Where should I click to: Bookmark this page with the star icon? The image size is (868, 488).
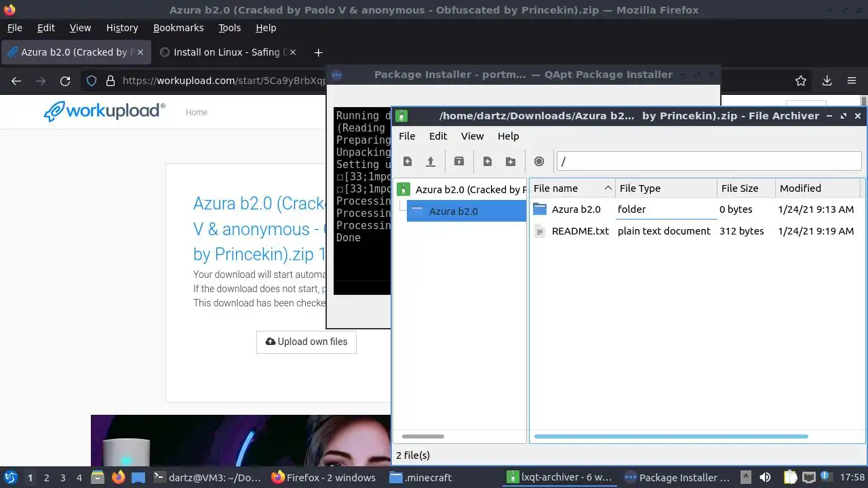801,81
